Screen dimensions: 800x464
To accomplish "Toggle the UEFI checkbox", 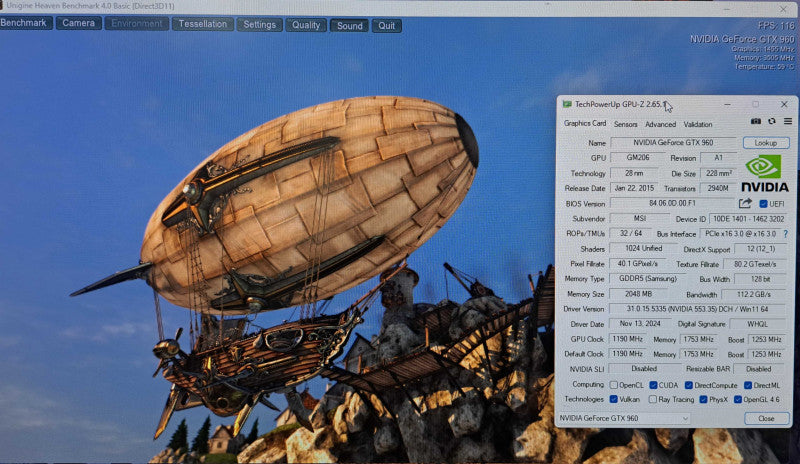I will 763,204.
